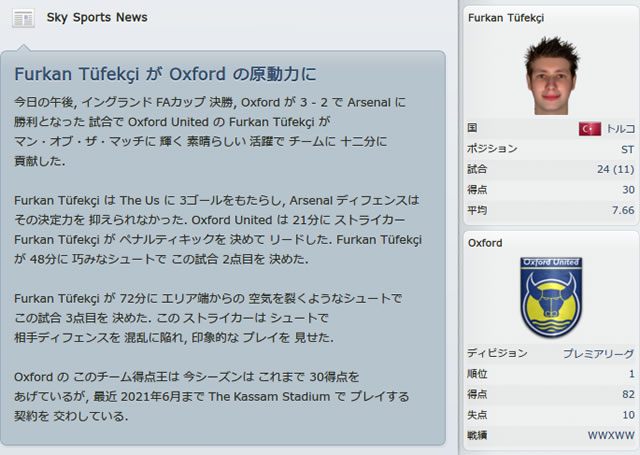Open the Oxford club panel title

tap(485, 243)
